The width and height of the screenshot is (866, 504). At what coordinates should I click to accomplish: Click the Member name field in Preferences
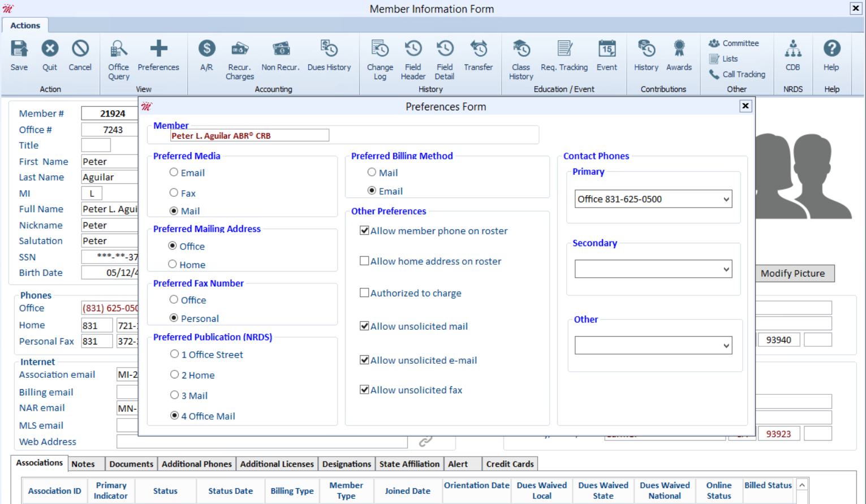click(x=249, y=136)
